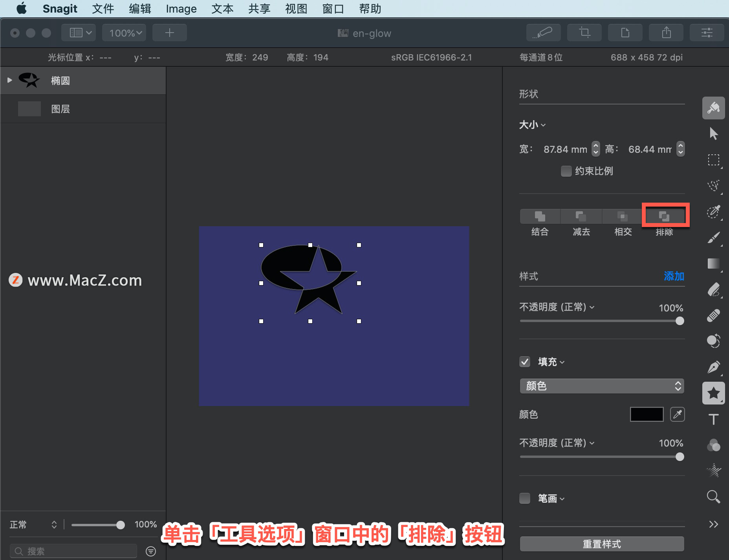The width and height of the screenshot is (729, 560).
Task: Click the 搜索 layer search field
Action: click(x=73, y=551)
